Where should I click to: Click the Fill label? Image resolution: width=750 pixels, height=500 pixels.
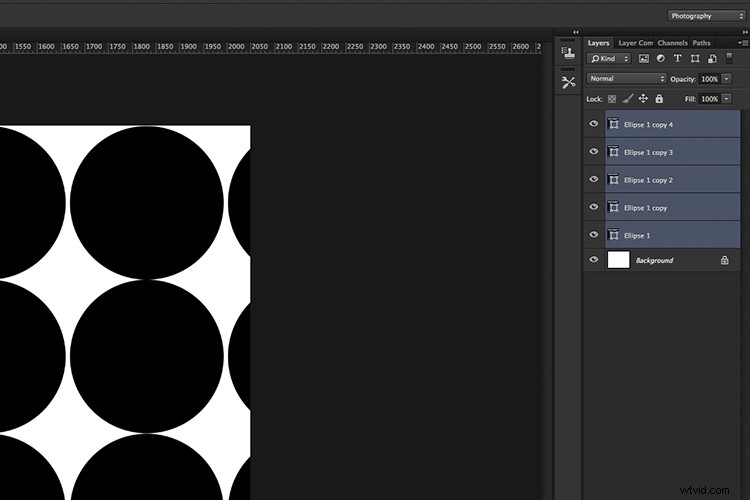coord(690,99)
